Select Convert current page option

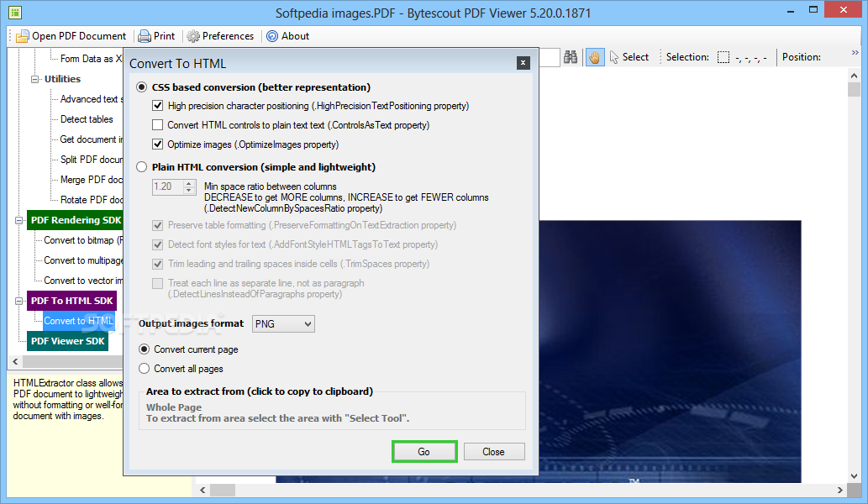pyautogui.click(x=145, y=349)
